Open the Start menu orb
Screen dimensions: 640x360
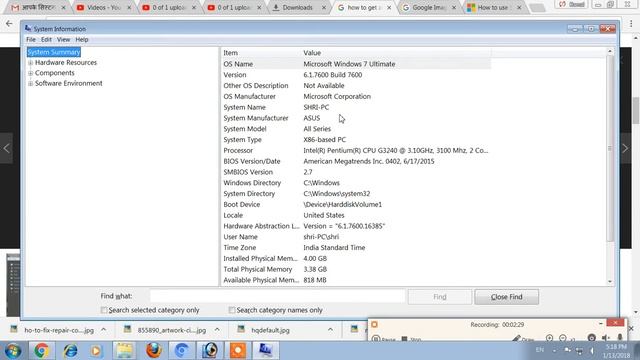(x=13, y=351)
